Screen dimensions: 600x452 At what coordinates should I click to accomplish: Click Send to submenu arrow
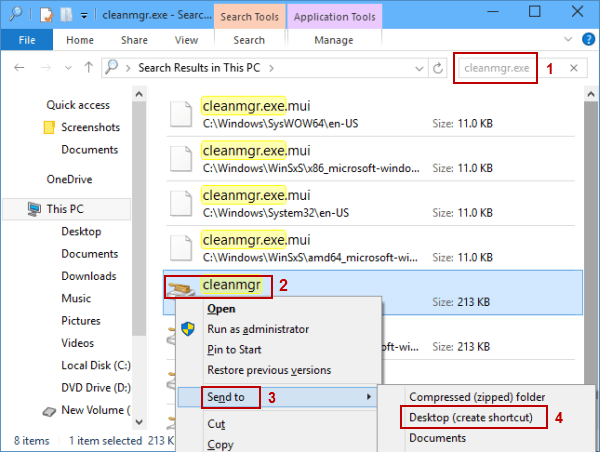pyautogui.click(x=368, y=397)
